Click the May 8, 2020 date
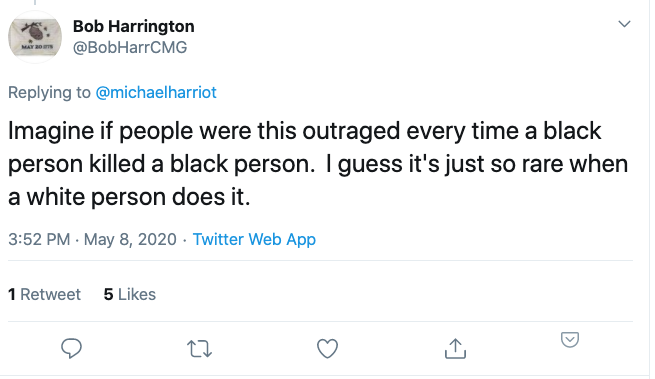655x379 pixels. (x=130, y=239)
